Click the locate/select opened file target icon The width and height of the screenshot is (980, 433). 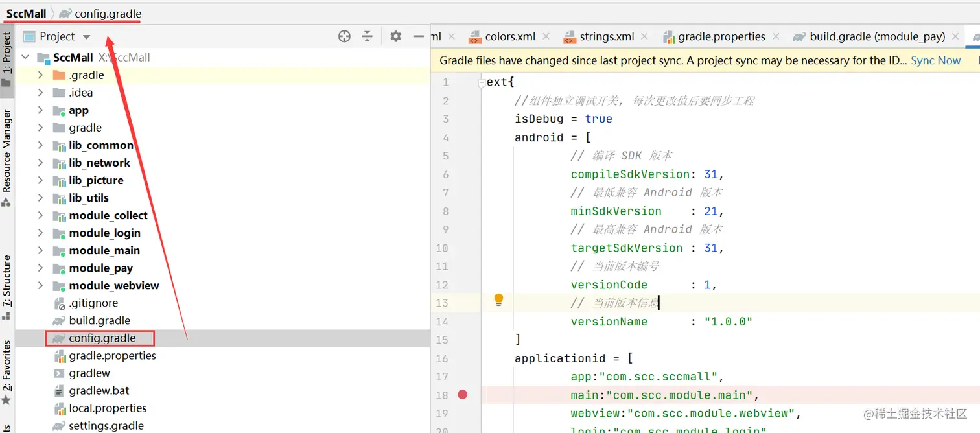[x=344, y=37]
